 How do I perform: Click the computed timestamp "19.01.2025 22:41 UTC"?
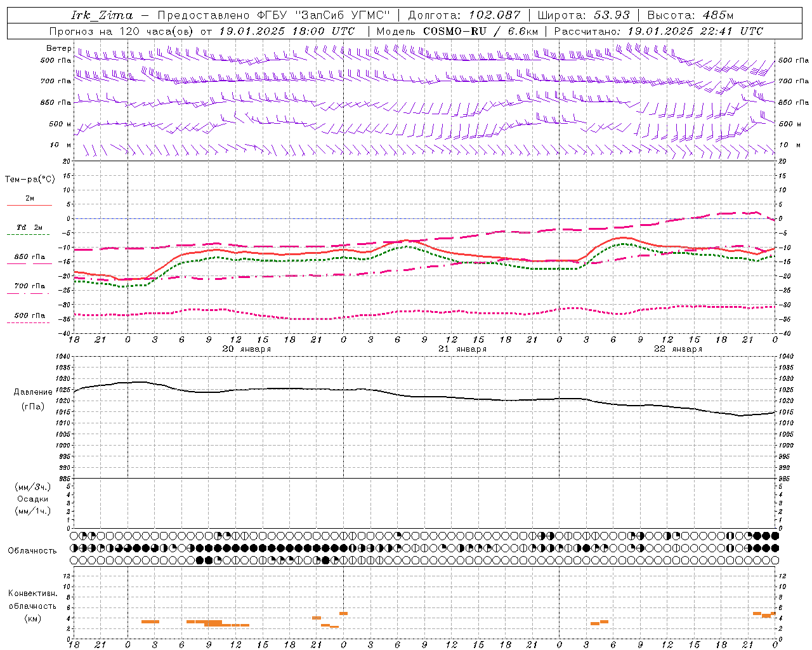(x=695, y=31)
